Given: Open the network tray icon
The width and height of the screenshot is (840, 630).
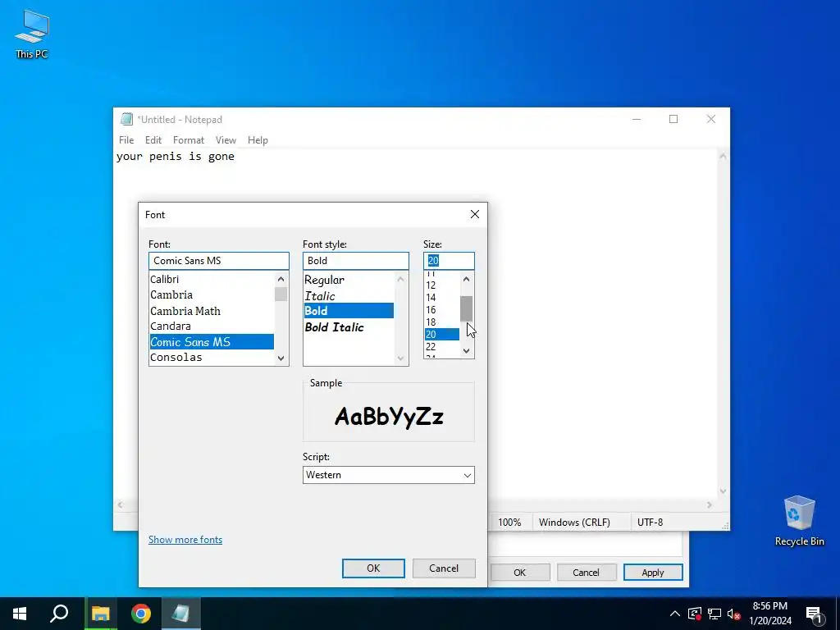Looking at the screenshot, I should click(714, 614).
